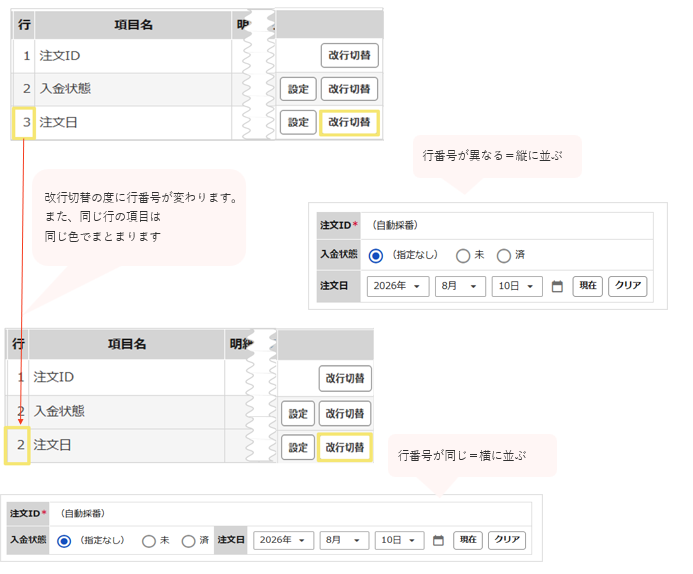Screen dimensions: 693x574
Task: Click 改行切替 for 入金状態 in bottom table
Action: coord(345,414)
